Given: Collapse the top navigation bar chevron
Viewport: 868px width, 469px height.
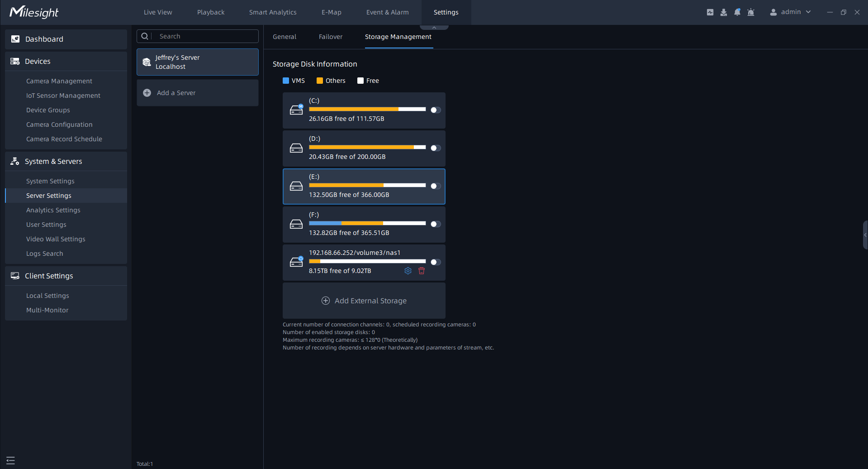Looking at the screenshot, I should point(434,28).
